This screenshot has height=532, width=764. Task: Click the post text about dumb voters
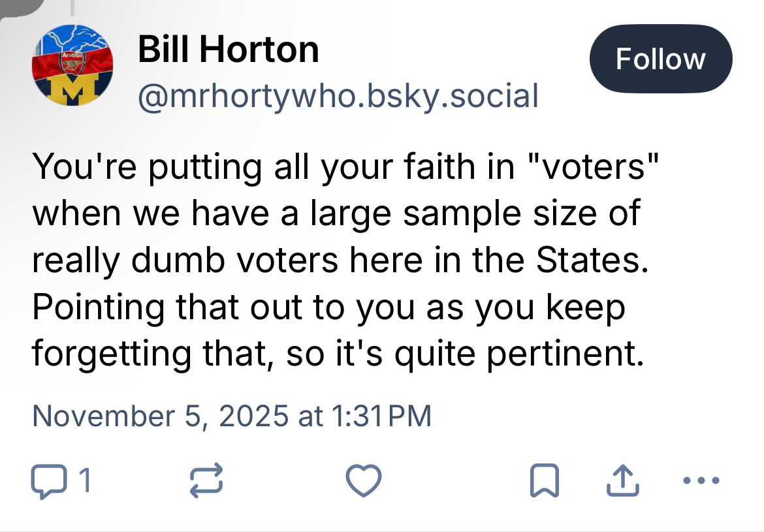[340, 260]
